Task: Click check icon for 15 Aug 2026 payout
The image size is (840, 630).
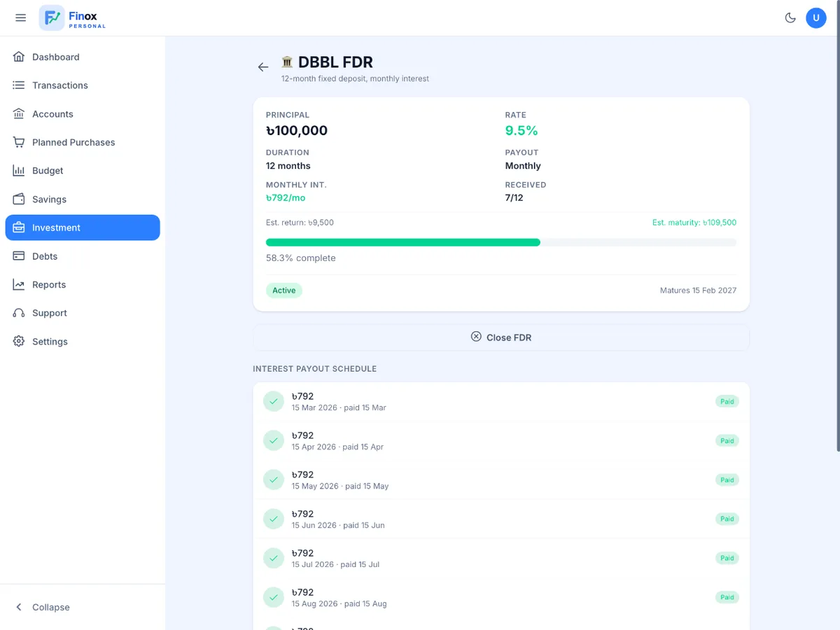Action: (x=274, y=598)
